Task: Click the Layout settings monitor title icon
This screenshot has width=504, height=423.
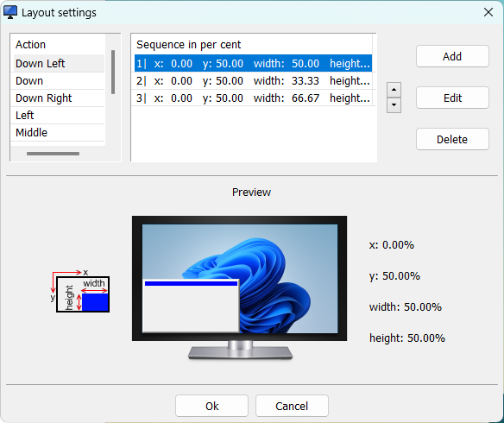Action: pyautogui.click(x=10, y=12)
